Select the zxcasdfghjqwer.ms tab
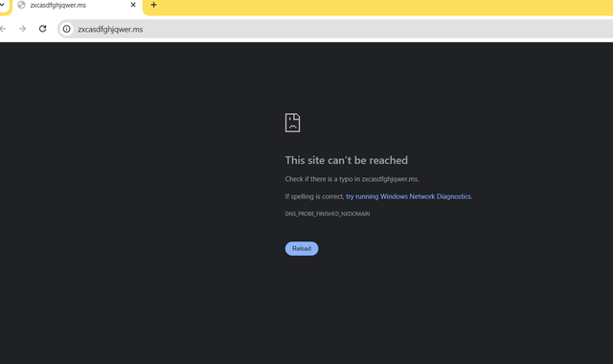 click(x=77, y=6)
